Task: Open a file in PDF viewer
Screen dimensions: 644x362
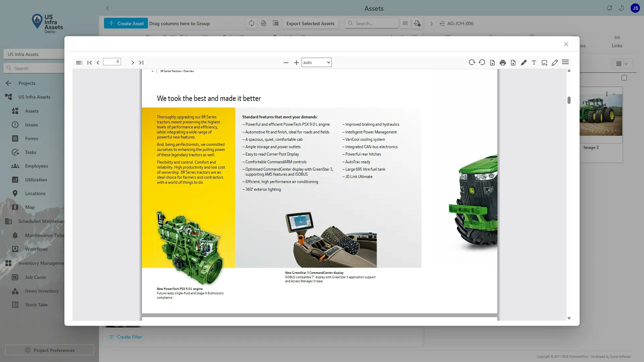Action: 492,63
